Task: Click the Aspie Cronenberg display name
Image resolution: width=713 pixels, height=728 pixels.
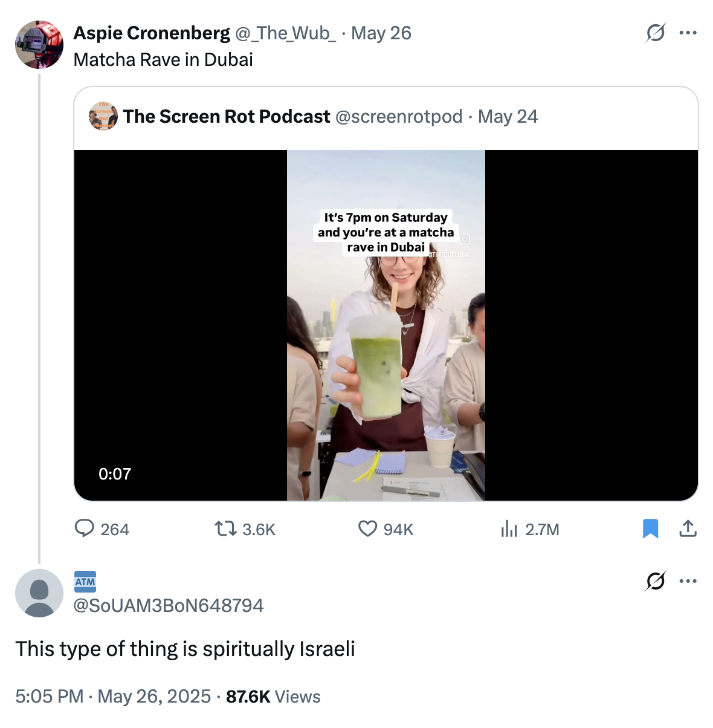Action: coord(152,33)
